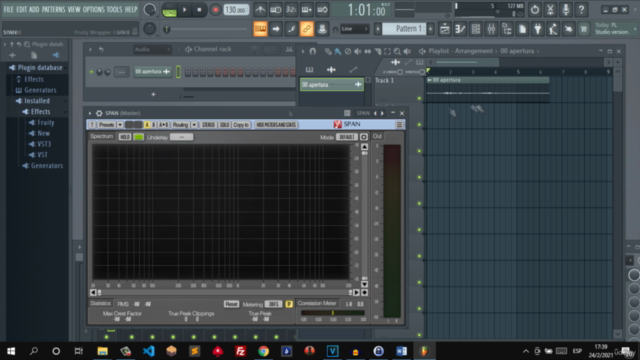Open the PATTERNS menu
Screen dimensions: 640x360
53,9
